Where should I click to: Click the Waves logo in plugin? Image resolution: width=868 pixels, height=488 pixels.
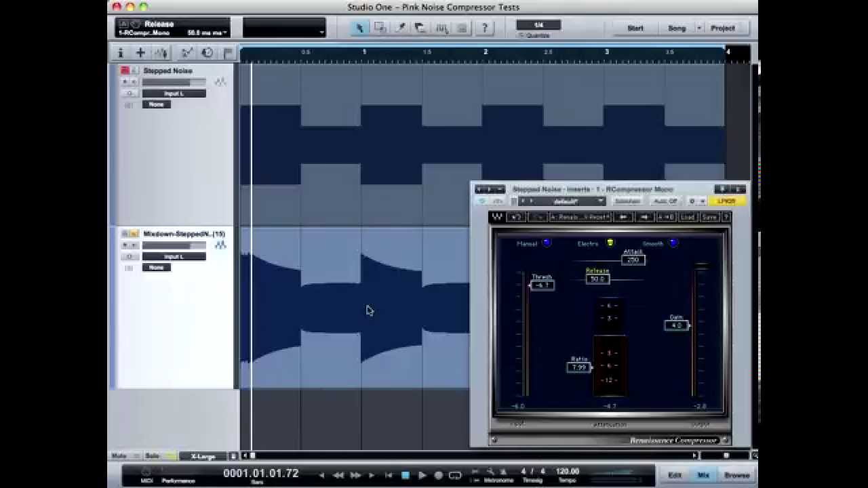(x=497, y=217)
